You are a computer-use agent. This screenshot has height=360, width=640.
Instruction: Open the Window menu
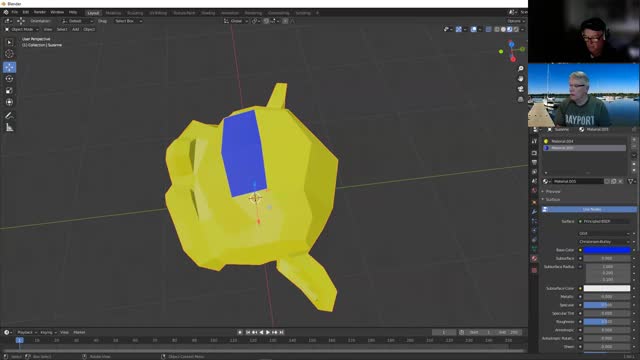(57, 13)
